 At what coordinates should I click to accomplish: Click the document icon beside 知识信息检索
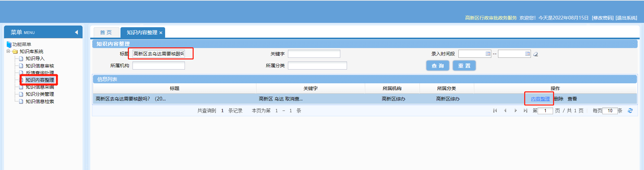click(21, 101)
